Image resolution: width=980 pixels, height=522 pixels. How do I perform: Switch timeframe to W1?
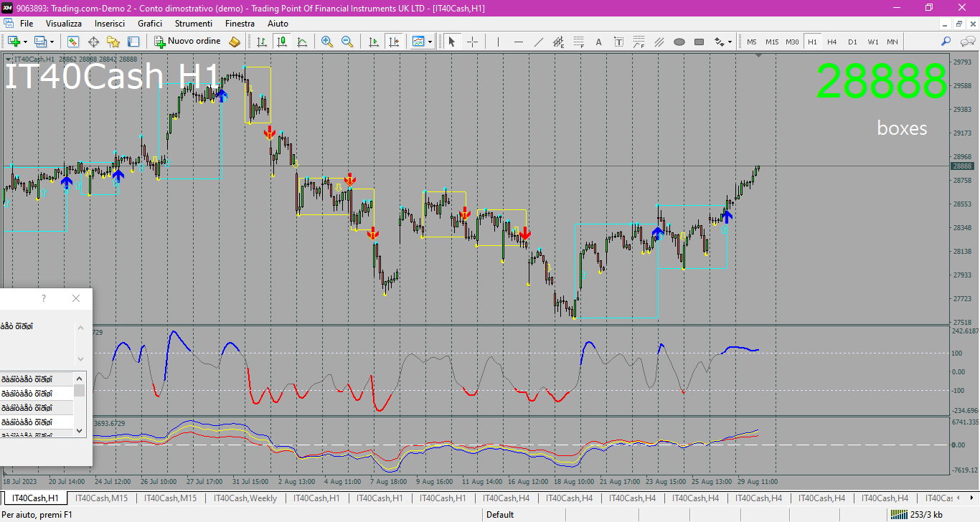pyautogui.click(x=872, y=42)
